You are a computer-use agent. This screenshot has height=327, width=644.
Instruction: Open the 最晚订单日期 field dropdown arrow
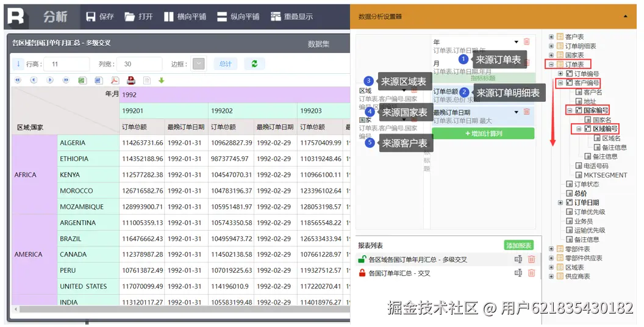(x=517, y=112)
